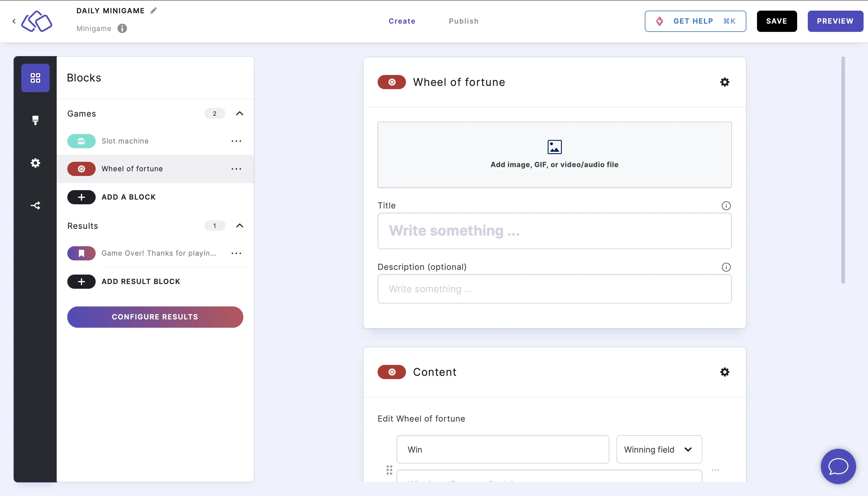This screenshot has height=496, width=868.
Task: Switch to the Publish tab
Action: pyautogui.click(x=464, y=21)
